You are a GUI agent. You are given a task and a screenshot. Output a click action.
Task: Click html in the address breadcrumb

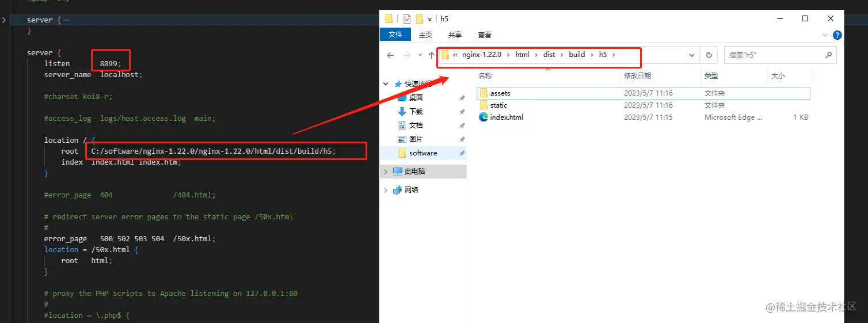click(522, 55)
